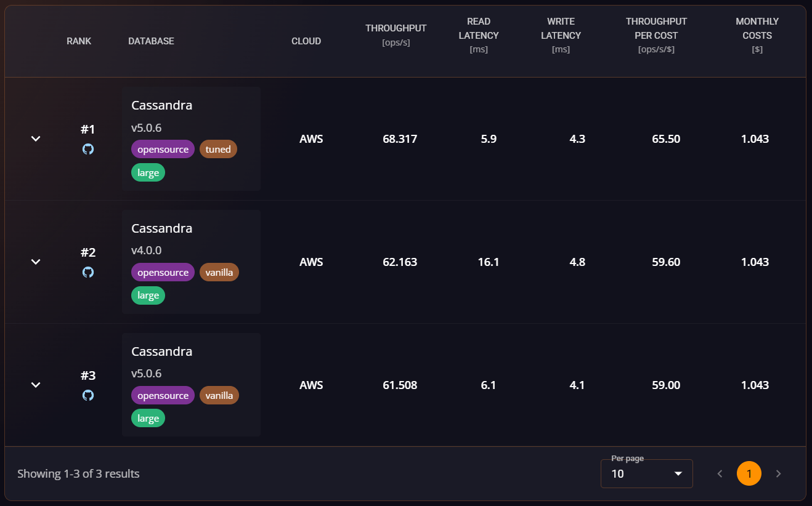Image resolution: width=812 pixels, height=506 pixels.
Task: Select the 'vanilla' tag on rank #2
Action: point(219,271)
